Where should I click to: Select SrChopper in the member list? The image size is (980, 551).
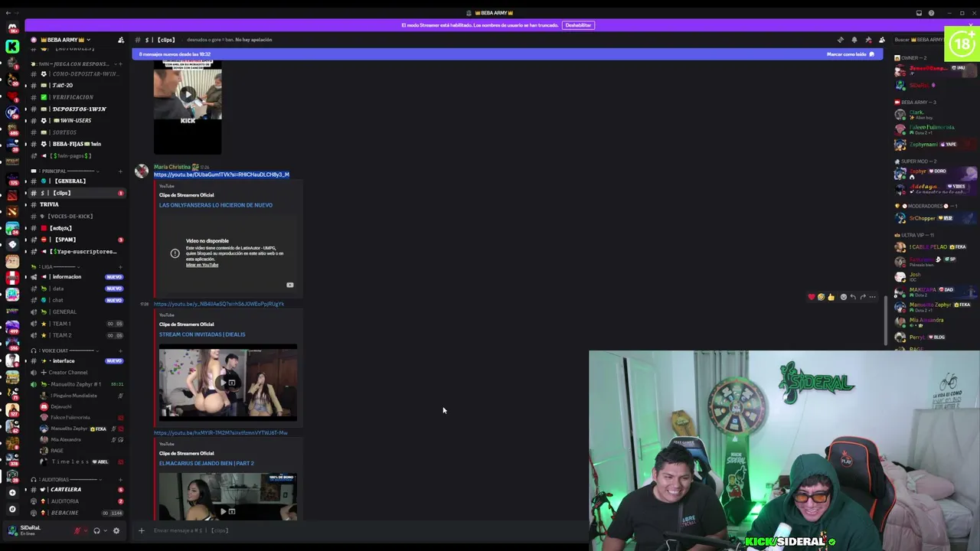(934, 218)
